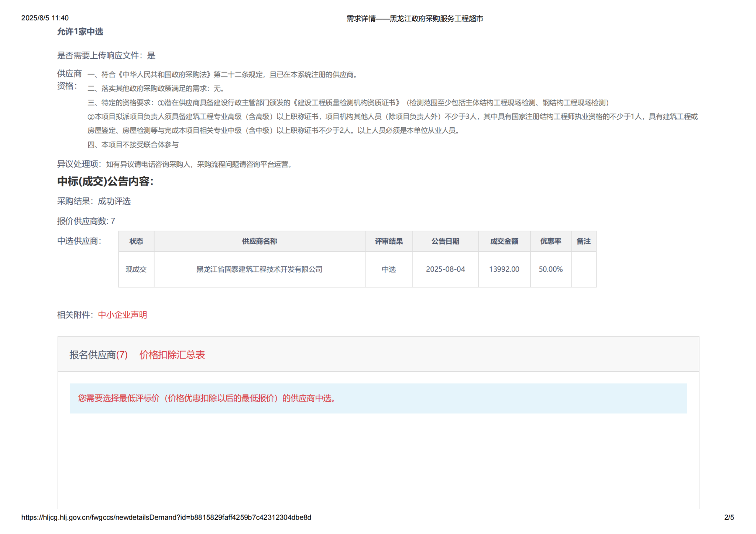Click the 成交金额 column header
The image size is (756, 534).
[x=504, y=241]
